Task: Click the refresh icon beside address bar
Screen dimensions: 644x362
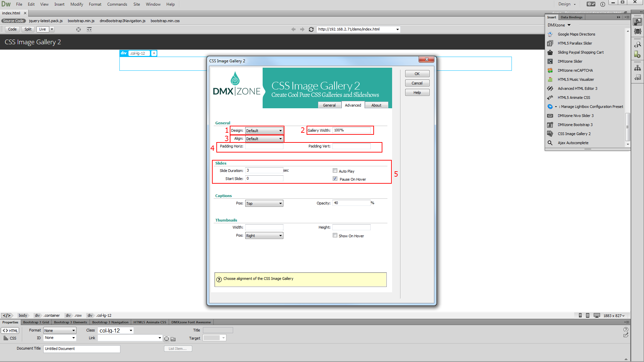Action: point(311,29)
